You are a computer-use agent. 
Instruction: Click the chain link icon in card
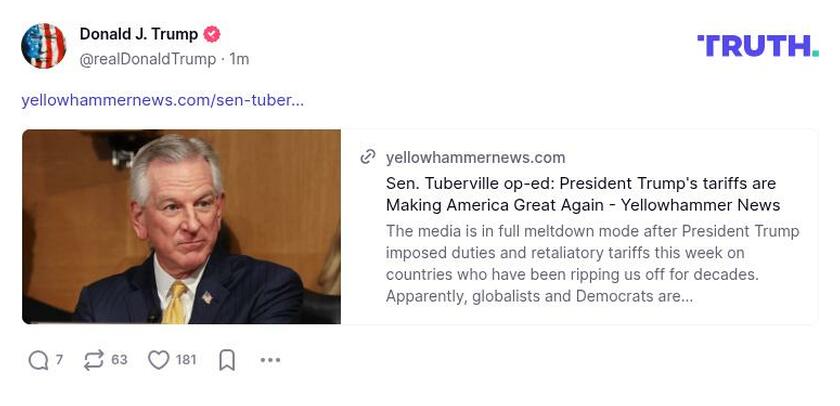(x=368, y=157)
